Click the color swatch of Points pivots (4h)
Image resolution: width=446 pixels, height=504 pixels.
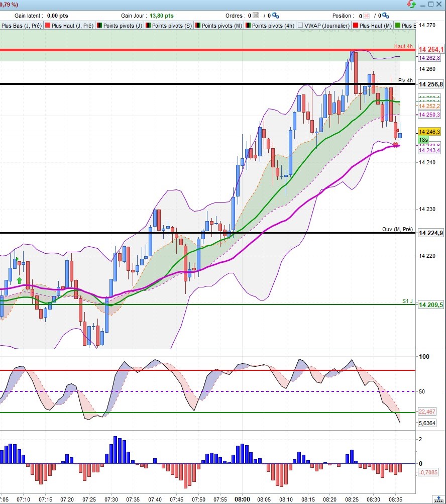248,25
